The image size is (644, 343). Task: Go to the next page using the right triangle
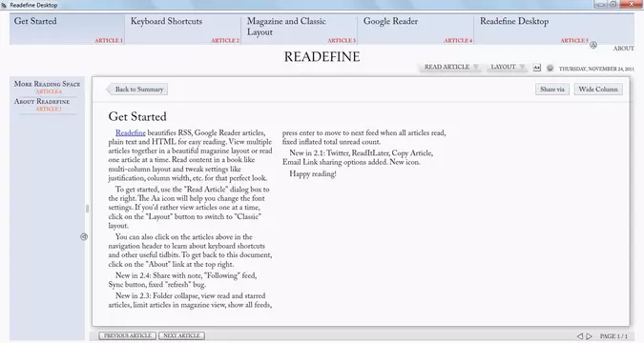point(589,336)
